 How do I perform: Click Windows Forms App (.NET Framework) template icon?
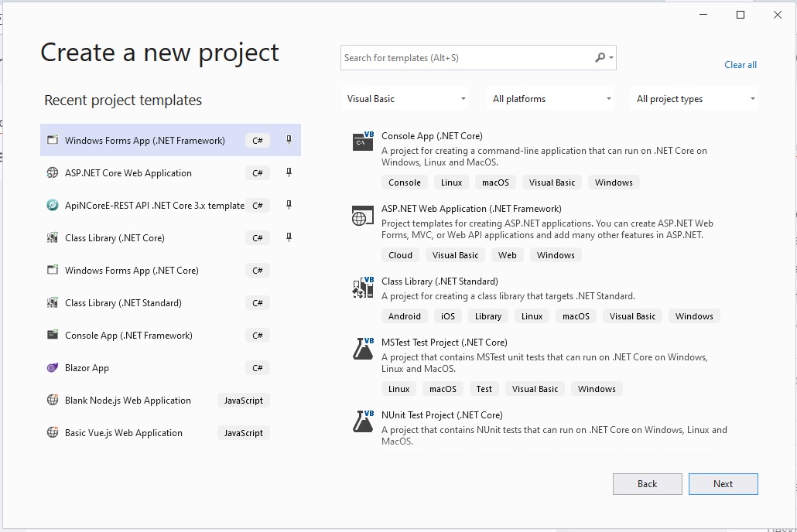pos(53,140)
